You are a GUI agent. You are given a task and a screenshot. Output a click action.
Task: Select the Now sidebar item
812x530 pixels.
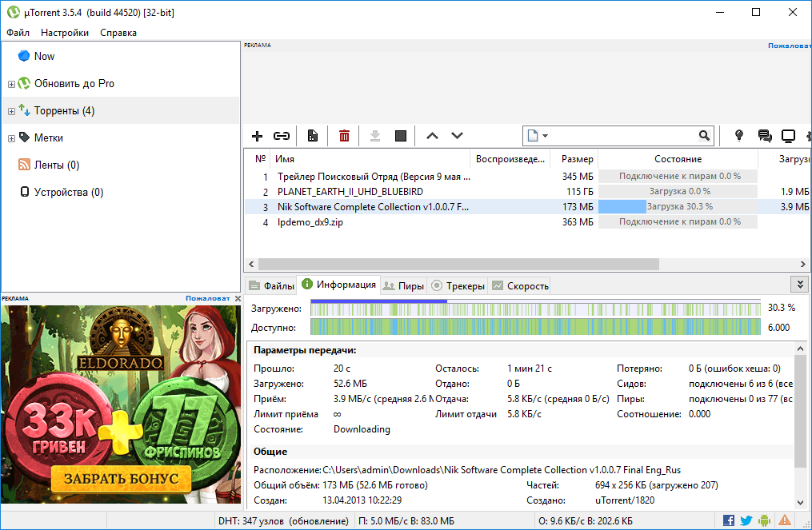point(44,57)
